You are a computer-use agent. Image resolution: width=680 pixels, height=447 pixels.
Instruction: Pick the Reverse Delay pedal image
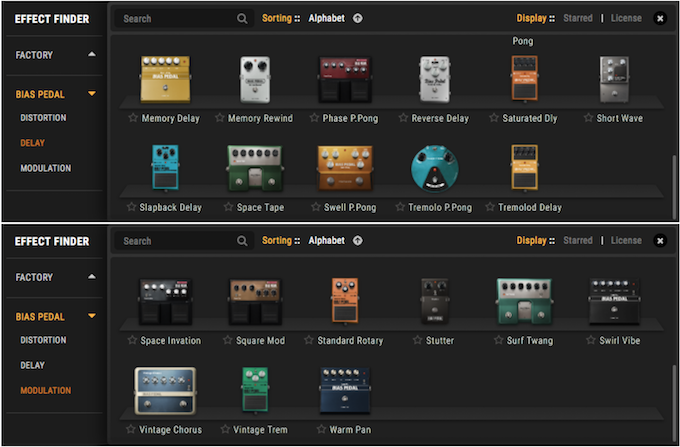point(435,79)
